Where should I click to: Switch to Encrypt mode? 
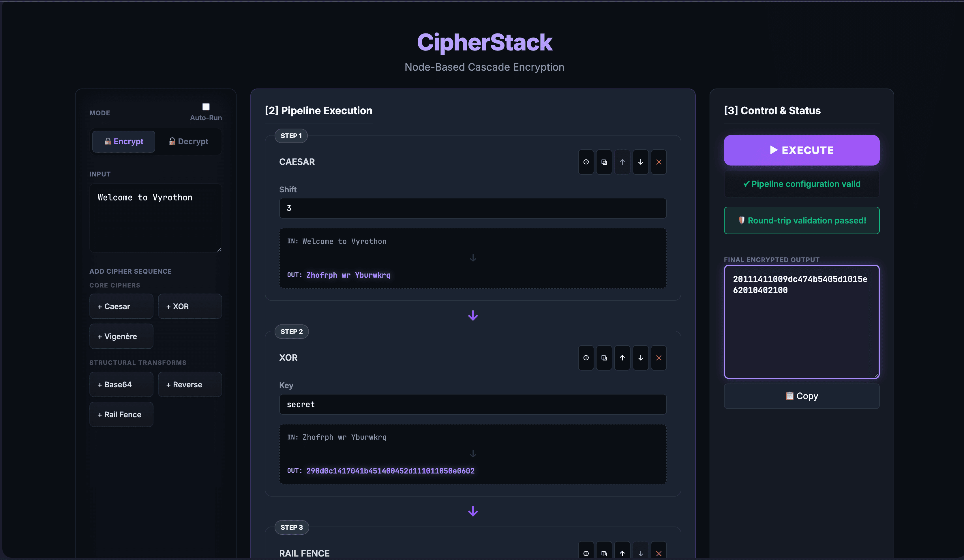123,142
